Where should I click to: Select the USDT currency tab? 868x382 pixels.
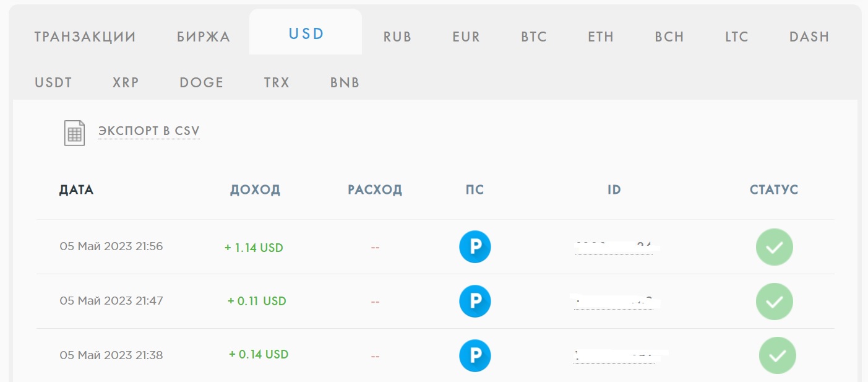[x=53, y=82]
